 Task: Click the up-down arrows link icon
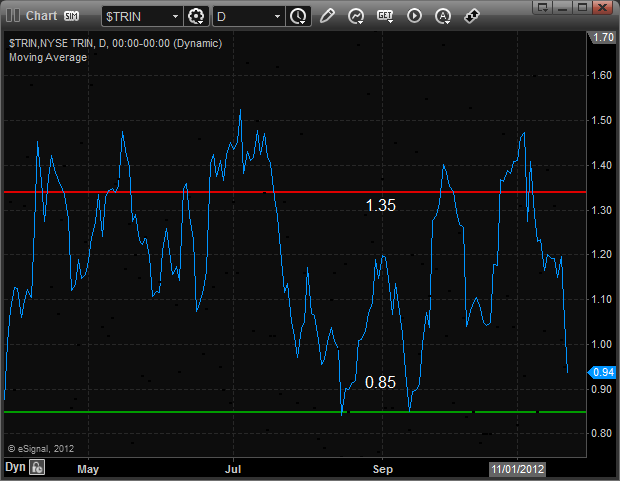click(472, 16)
